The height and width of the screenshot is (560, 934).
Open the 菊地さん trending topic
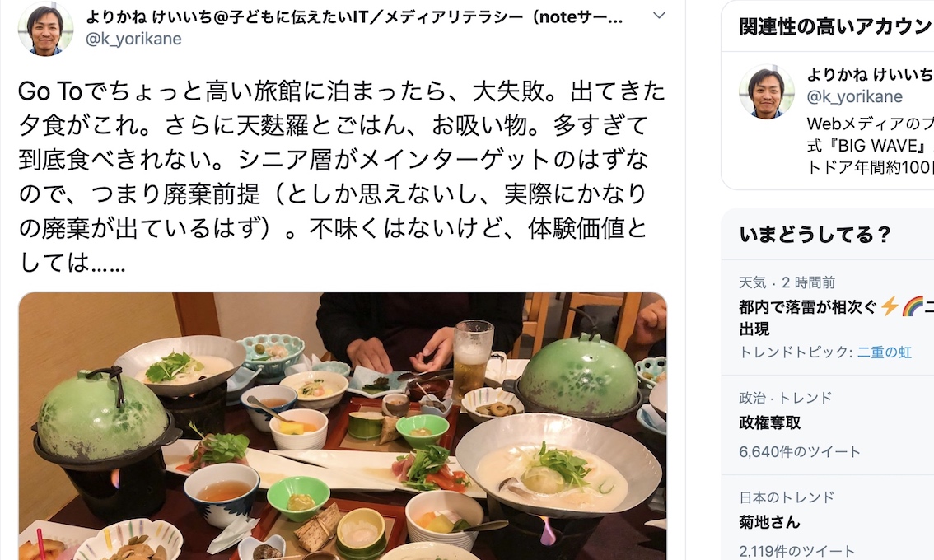tap(769, 522)
